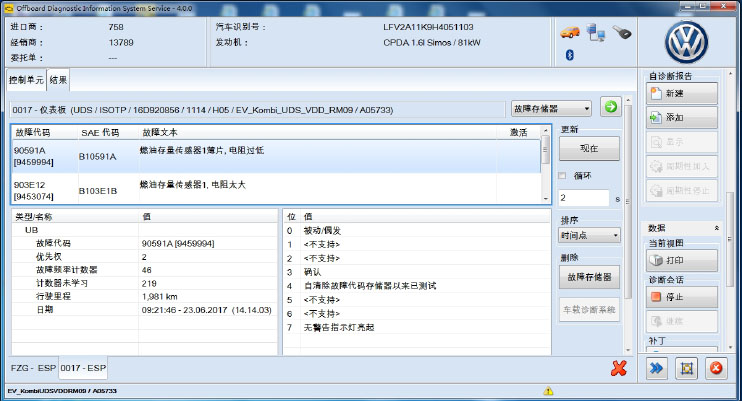The width and height of the screenshot is (742, 401).
Task: Collapse the 数据 panel section
Action: (716, 228)
